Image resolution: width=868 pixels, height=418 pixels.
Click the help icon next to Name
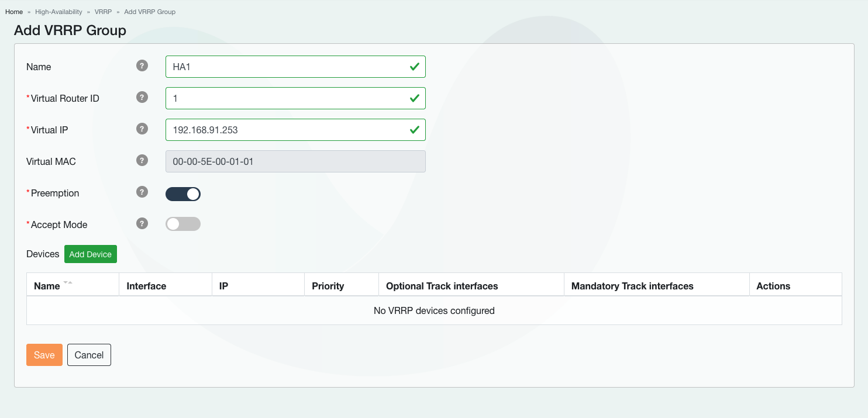pyautogui.click(x=142, y=65)
